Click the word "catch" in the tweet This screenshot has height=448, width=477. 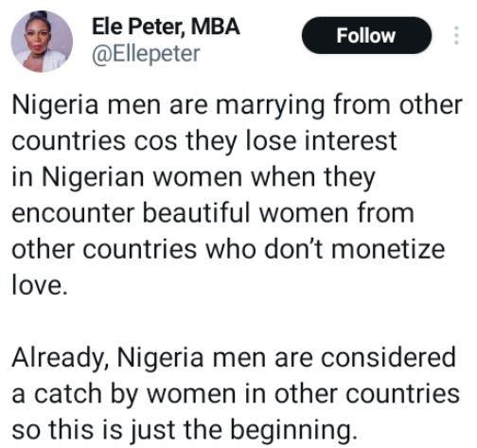67,394
